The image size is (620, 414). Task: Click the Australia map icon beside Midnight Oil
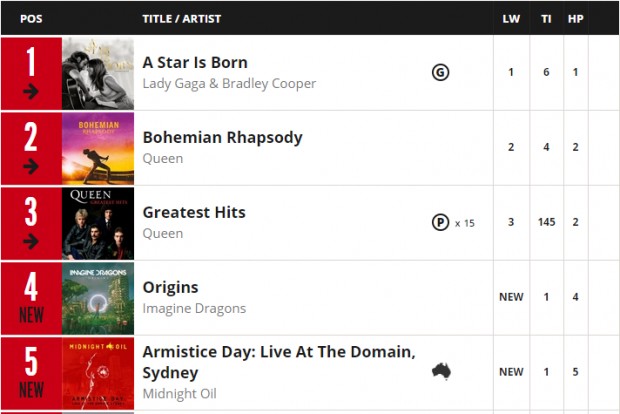(x=441, y=372)
